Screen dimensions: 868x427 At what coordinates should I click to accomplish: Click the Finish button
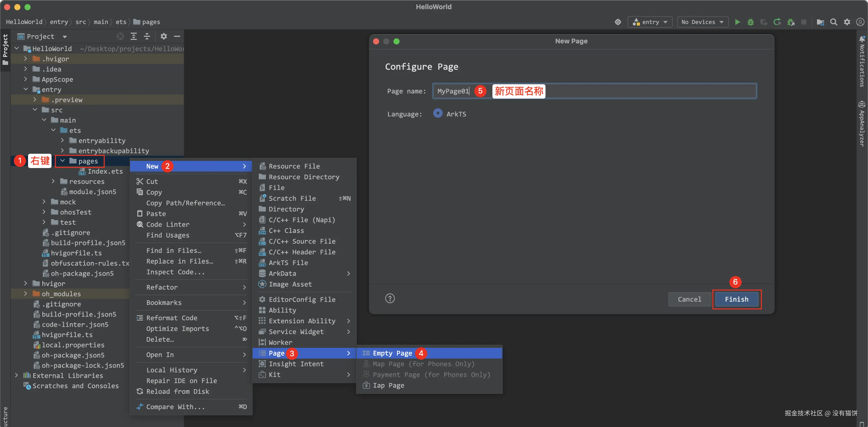pyautogui.click(x=736, y=299)
